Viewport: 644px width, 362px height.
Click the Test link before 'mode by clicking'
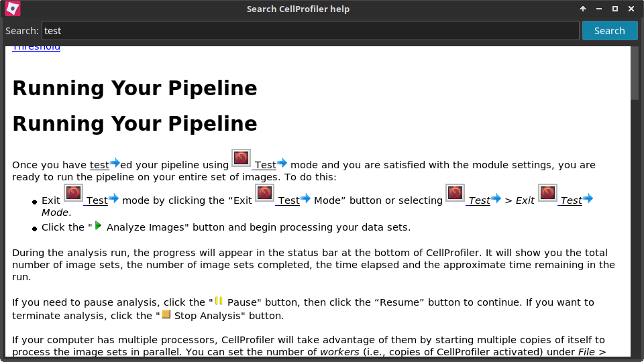point(97,200)
